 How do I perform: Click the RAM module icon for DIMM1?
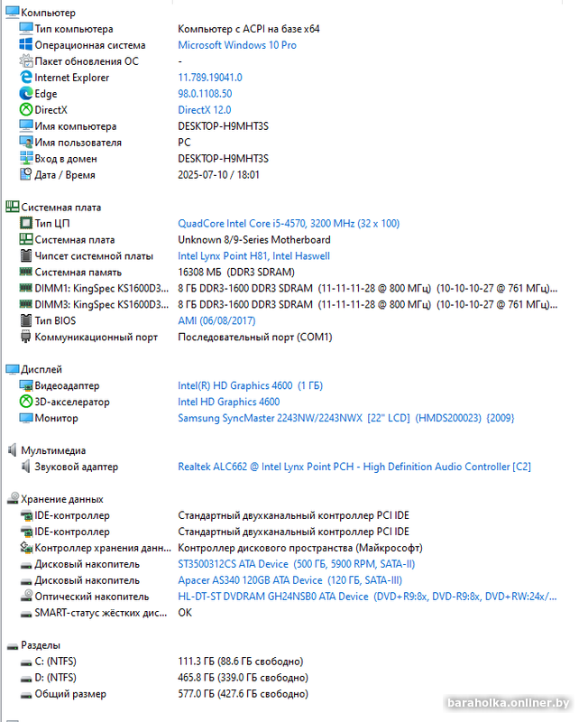click(26, 288)
